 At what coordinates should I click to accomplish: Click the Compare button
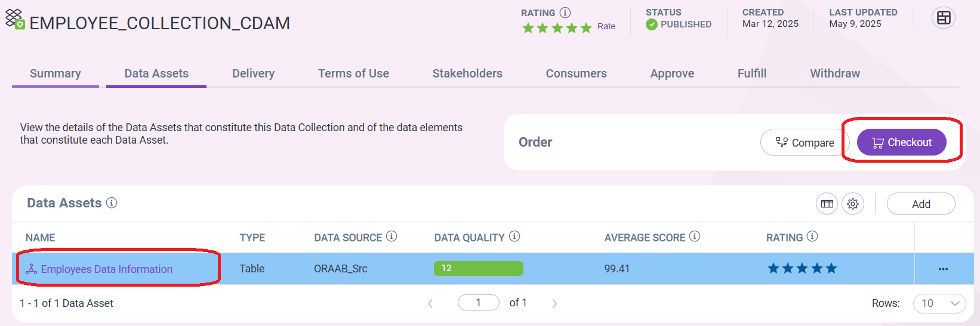click(805, 142)
